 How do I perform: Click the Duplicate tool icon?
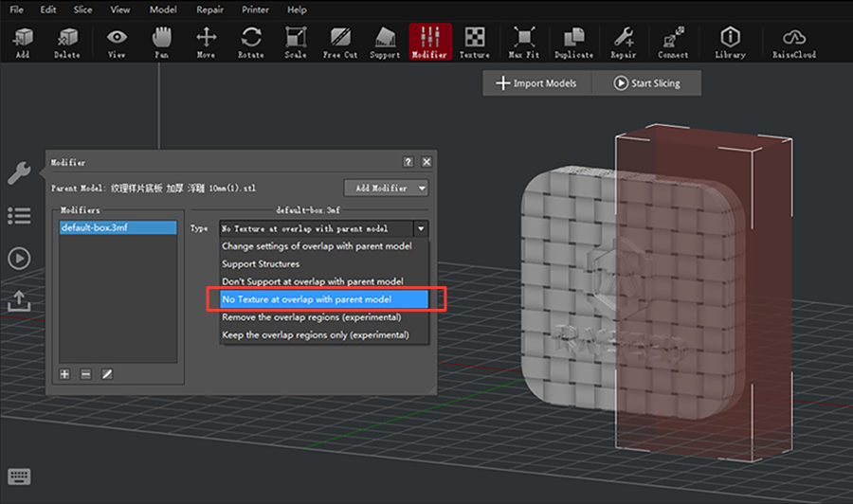574,42
